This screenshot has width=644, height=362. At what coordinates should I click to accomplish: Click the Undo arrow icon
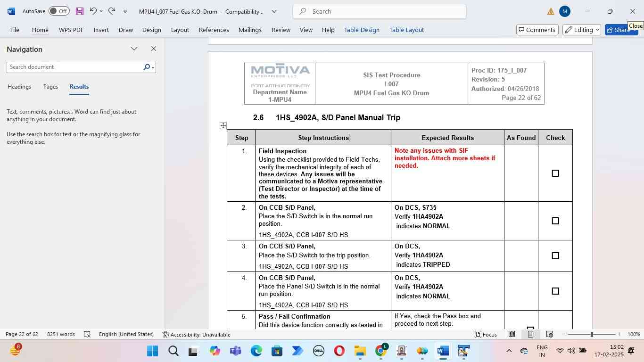93,11
